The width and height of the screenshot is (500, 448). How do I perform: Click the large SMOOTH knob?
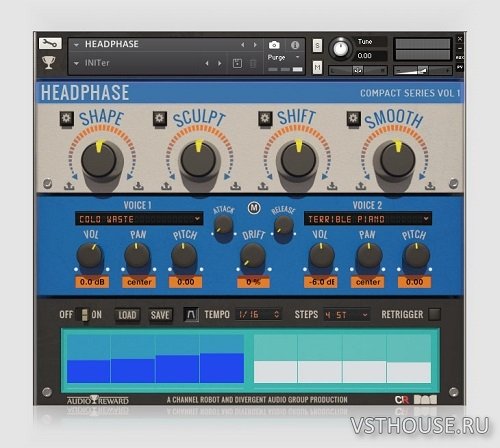(397, 160)
